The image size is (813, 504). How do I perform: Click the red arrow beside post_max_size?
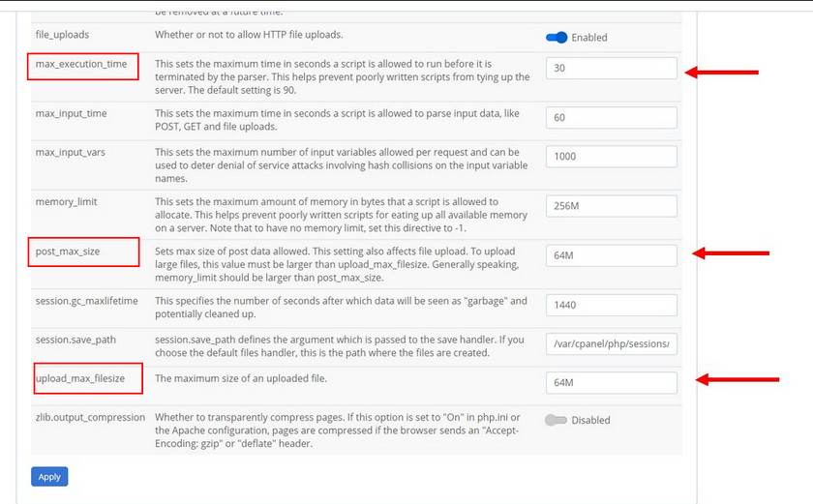[x=731, y=253]
